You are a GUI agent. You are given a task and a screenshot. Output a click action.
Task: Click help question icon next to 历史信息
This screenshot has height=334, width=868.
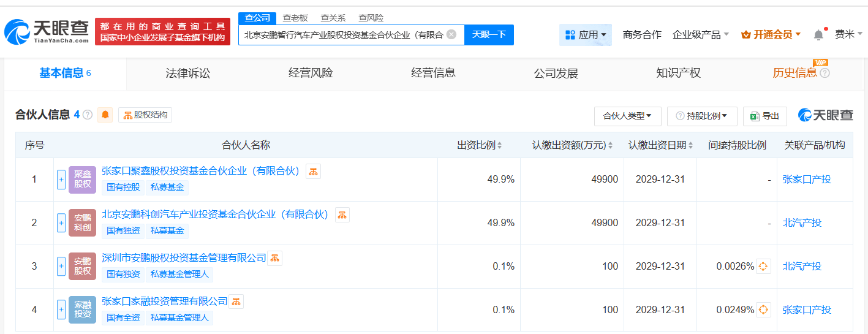pos(825,74)
